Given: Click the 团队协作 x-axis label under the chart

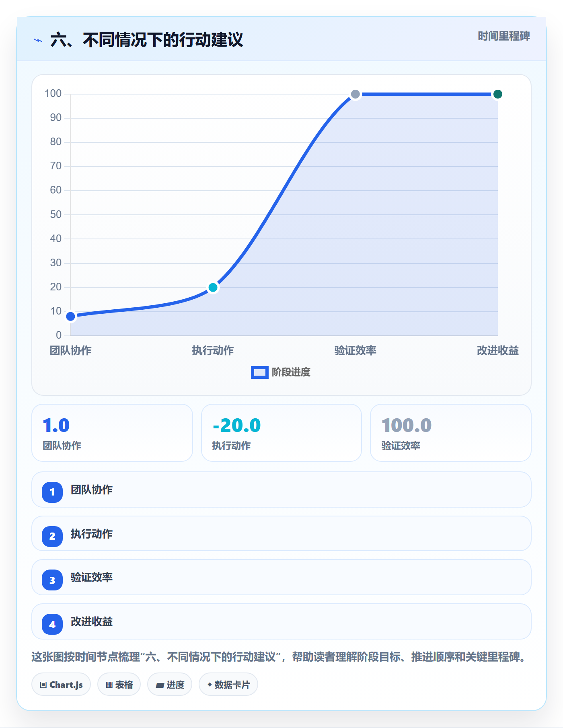Looking at the screenshot, I should coord(71,351).
